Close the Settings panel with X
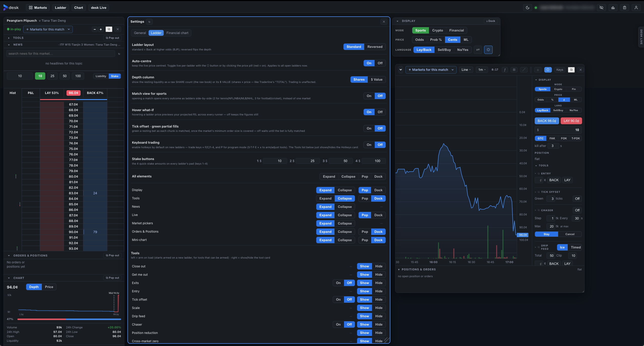The height and width of the screenshot is (346, 644). coord(384,22)
